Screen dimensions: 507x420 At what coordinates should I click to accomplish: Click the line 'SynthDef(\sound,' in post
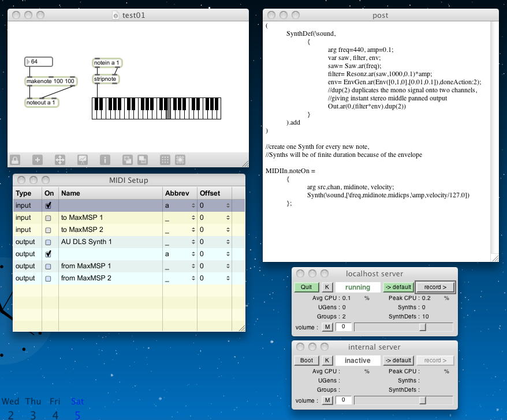point(311,33)
